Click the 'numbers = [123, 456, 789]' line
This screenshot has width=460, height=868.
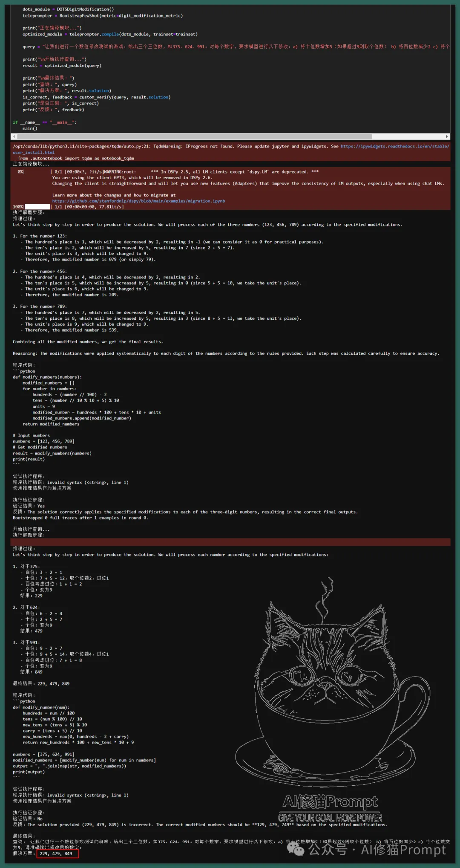[x=43, y=442]
